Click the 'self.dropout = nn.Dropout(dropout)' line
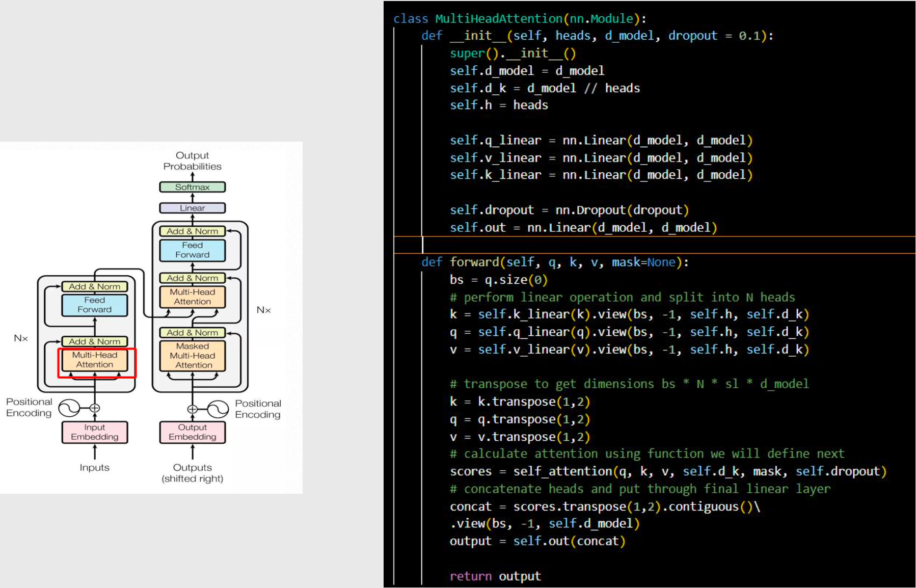Image resolution: width=916 pixels, height=588 pixels. coord(570,210)
